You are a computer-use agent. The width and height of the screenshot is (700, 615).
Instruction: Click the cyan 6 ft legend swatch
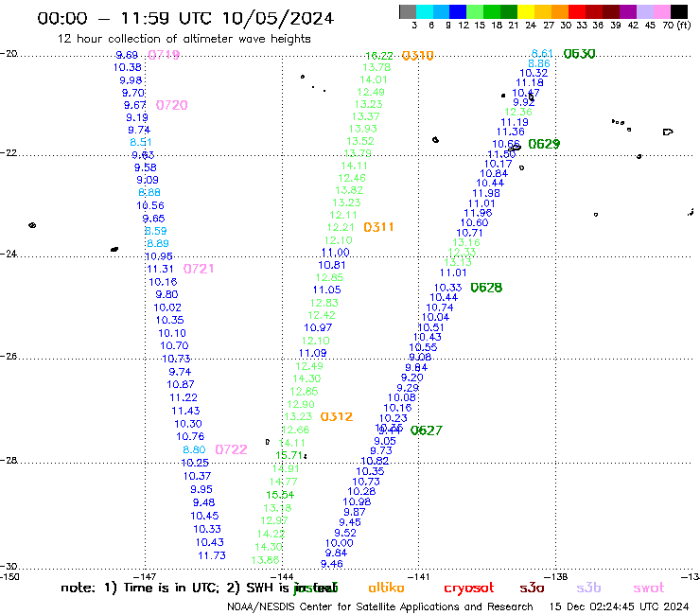(x=425, y=11)
